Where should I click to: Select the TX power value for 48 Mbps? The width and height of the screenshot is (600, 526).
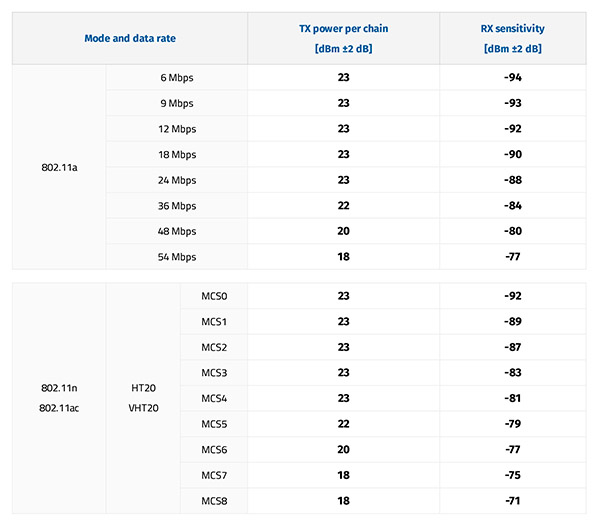click(343, 232)
